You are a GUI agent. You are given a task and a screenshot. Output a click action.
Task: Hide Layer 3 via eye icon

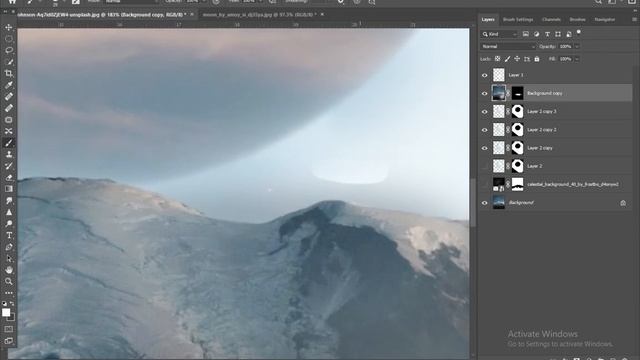point(484,75)
